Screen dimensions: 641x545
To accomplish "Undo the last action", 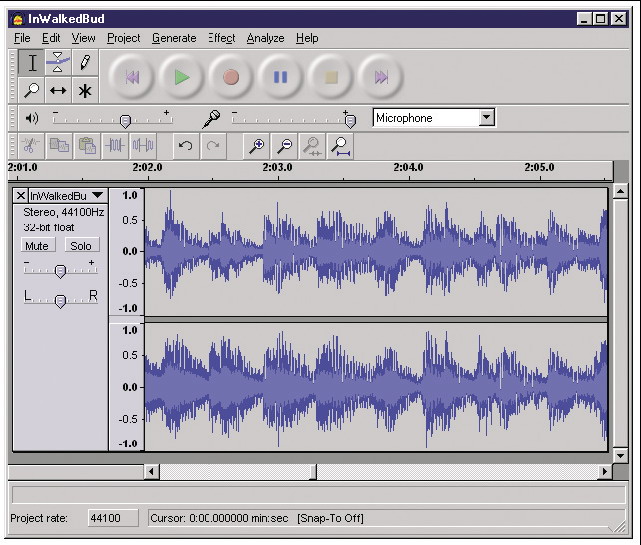I will click(186, 146).
